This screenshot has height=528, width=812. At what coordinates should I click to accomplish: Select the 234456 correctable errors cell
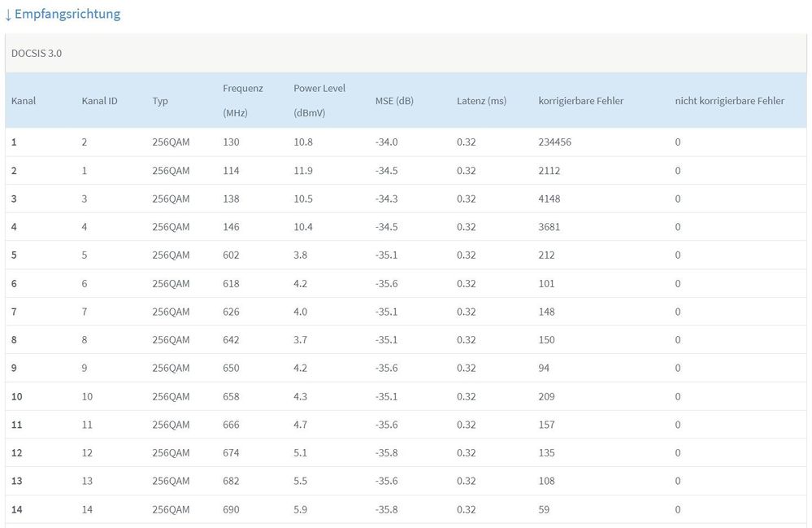(x=554, y=142)
